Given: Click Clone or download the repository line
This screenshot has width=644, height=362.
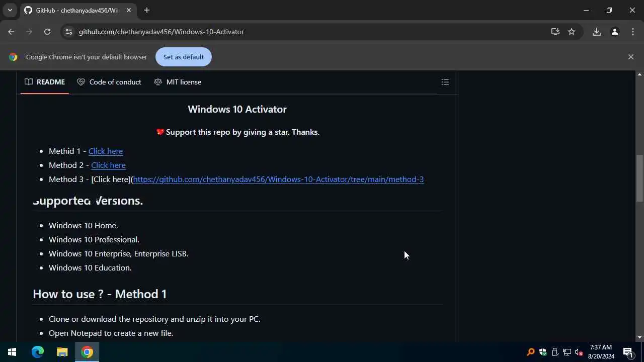Looking at the screenshot, I should (154, 319).
